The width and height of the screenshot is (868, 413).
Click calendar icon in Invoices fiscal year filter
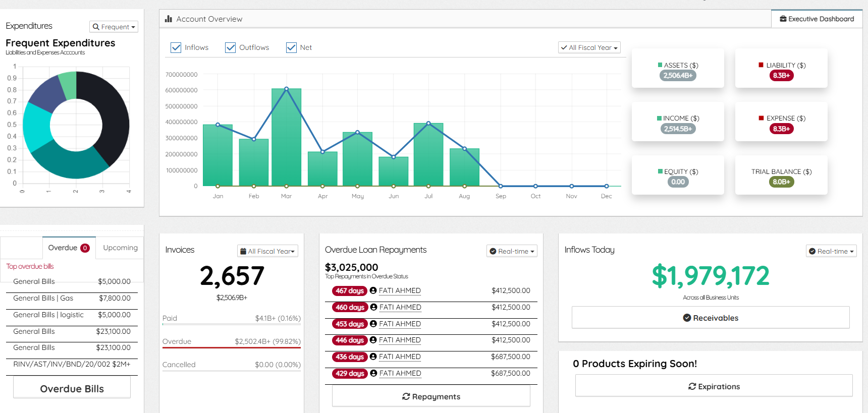[x=243, y=251]
